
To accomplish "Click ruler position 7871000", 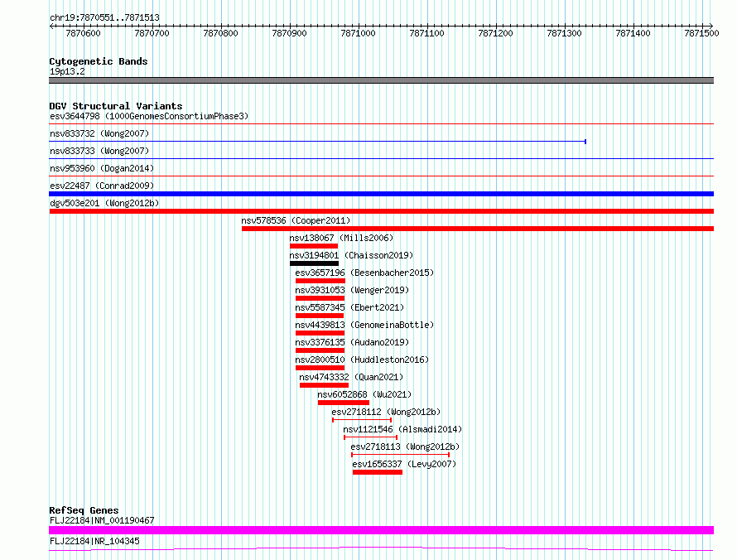I will 359,33.
